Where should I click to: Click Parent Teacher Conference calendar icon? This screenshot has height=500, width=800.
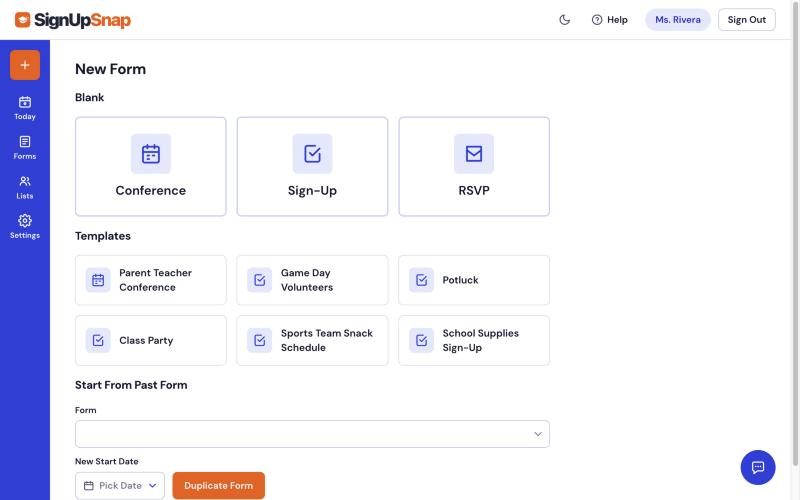tap(98, 280)
